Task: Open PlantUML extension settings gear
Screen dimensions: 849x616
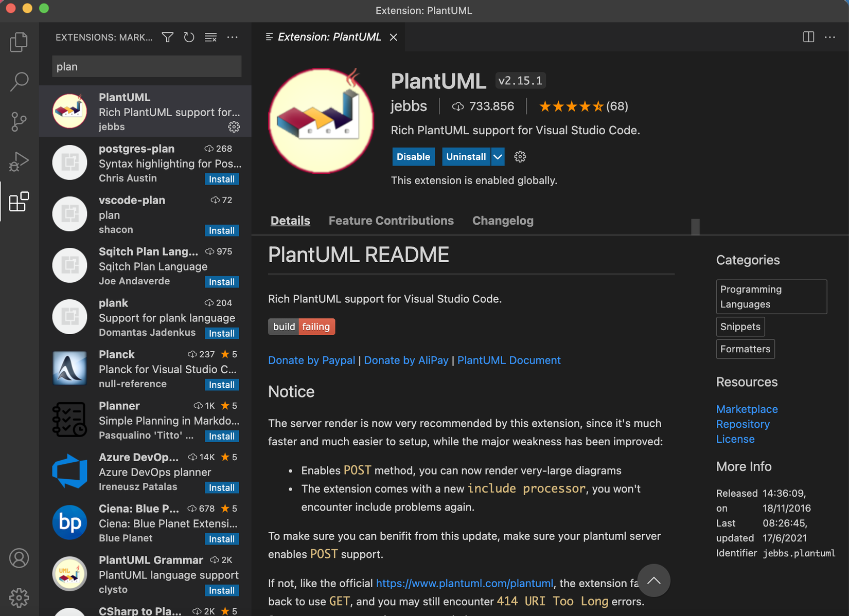Action: (x=520, y=156)
